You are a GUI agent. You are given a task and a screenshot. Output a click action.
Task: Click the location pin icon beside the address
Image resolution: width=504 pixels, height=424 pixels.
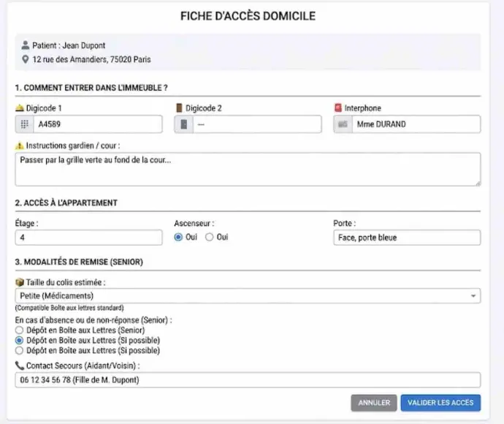point(25,59)
